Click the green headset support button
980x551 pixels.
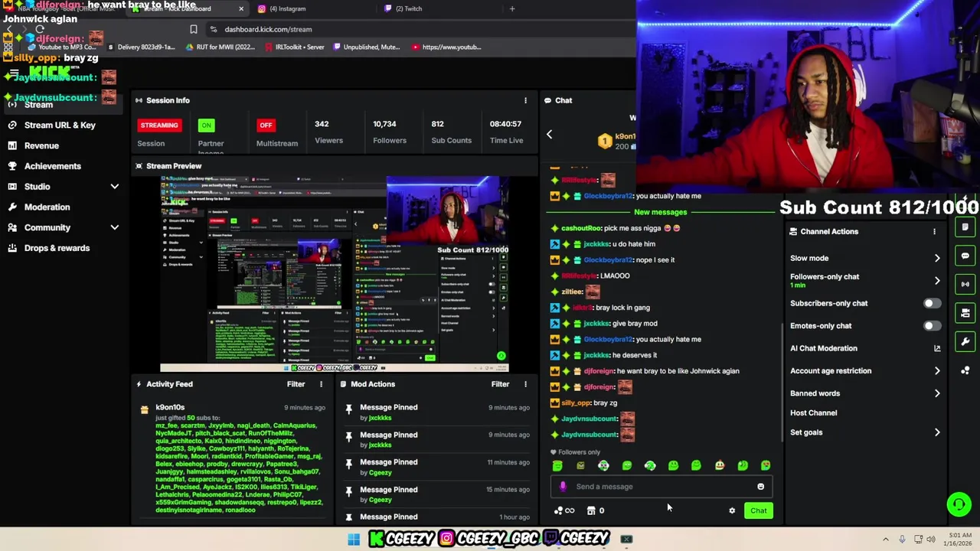coord(959,504)
